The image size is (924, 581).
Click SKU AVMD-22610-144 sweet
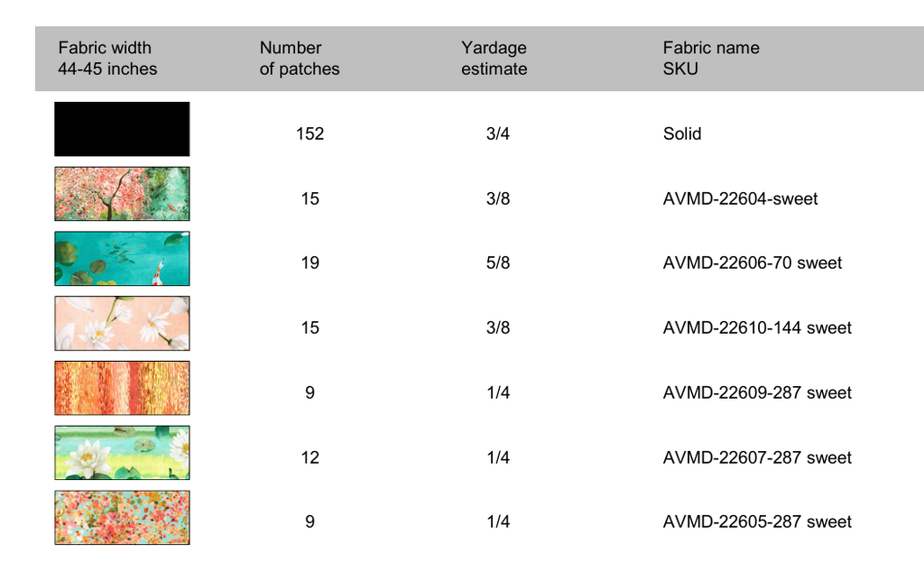pos(757,328)
